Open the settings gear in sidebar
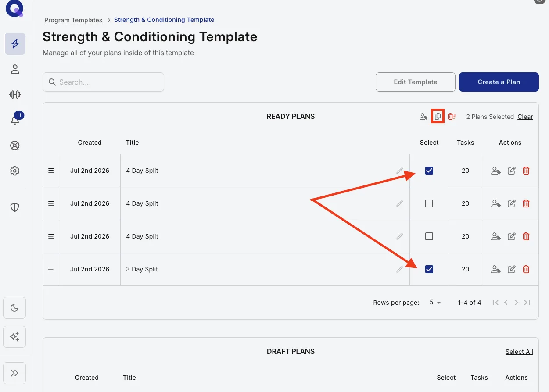Viewport: 549px width, 392px height. coord(15,171)
